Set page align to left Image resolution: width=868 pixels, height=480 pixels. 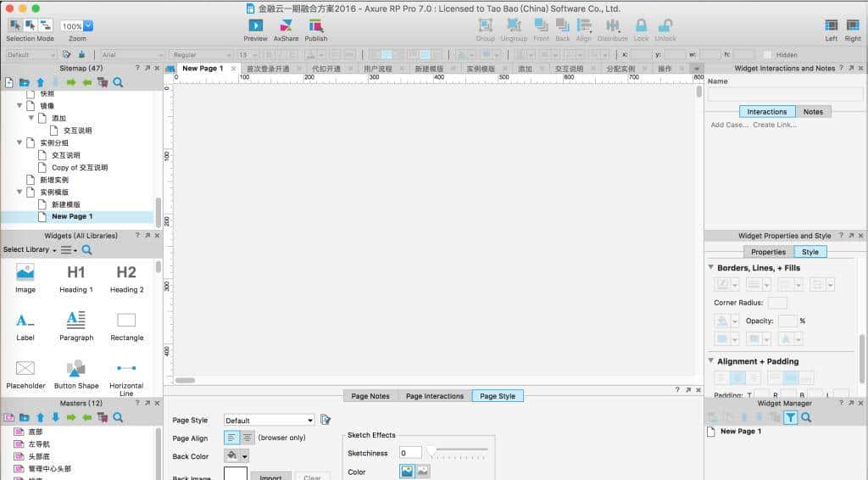point(231,438)
